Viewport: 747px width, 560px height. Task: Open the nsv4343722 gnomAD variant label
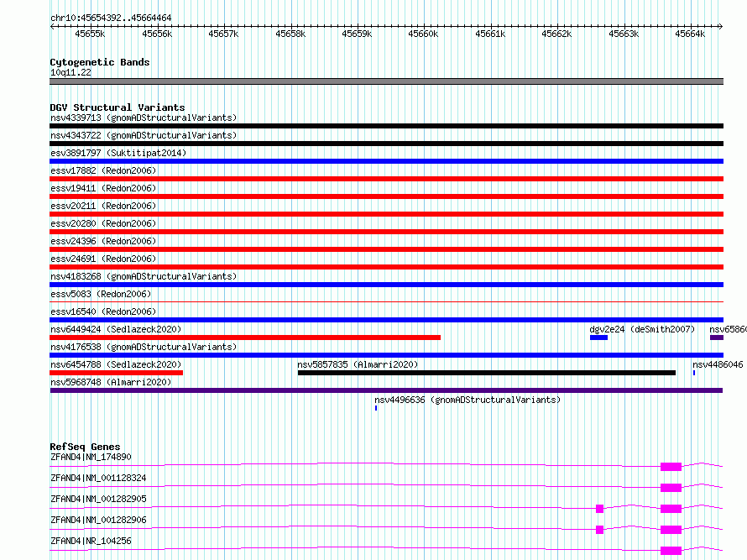(144, 135)
